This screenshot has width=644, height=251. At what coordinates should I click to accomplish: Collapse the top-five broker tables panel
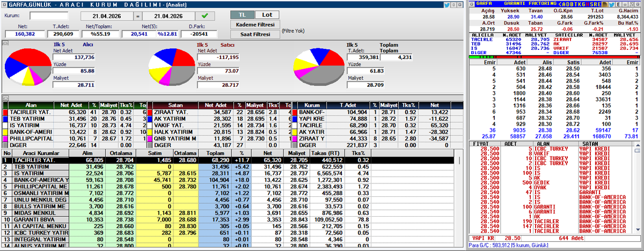tap(5, 98)
